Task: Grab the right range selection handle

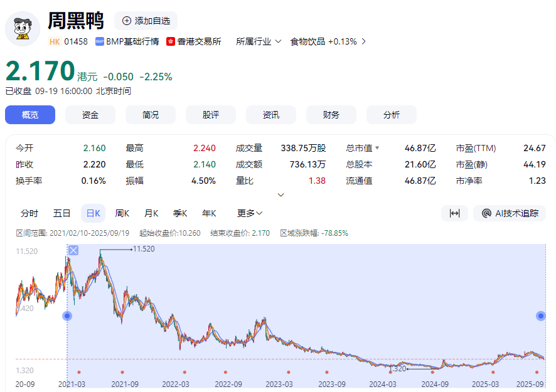Action: pos(541,316)
